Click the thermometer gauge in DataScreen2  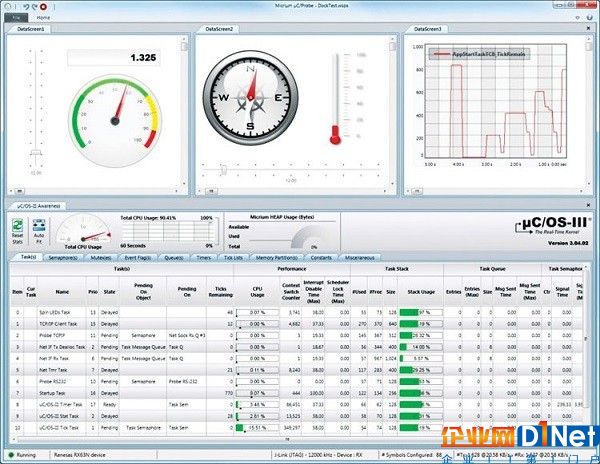tap(336, 99)
